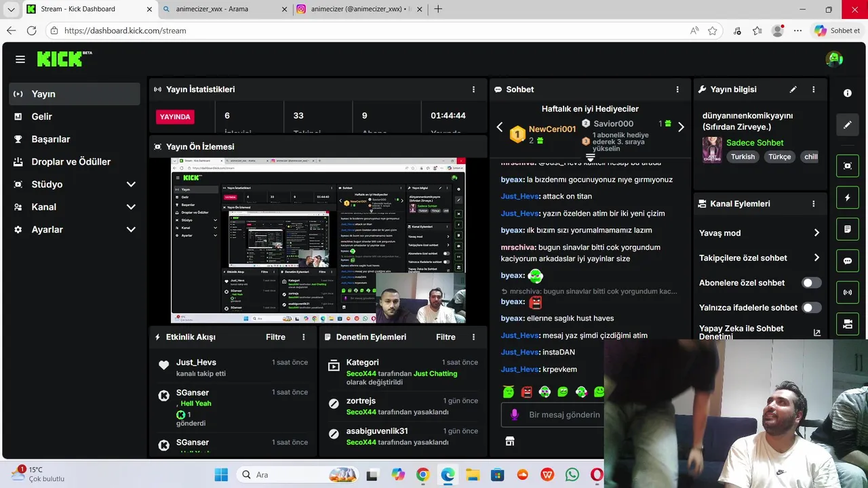868x488 pixels.
Task: Open Denetim Eylemleri three-dot menu
Action: 473,337
